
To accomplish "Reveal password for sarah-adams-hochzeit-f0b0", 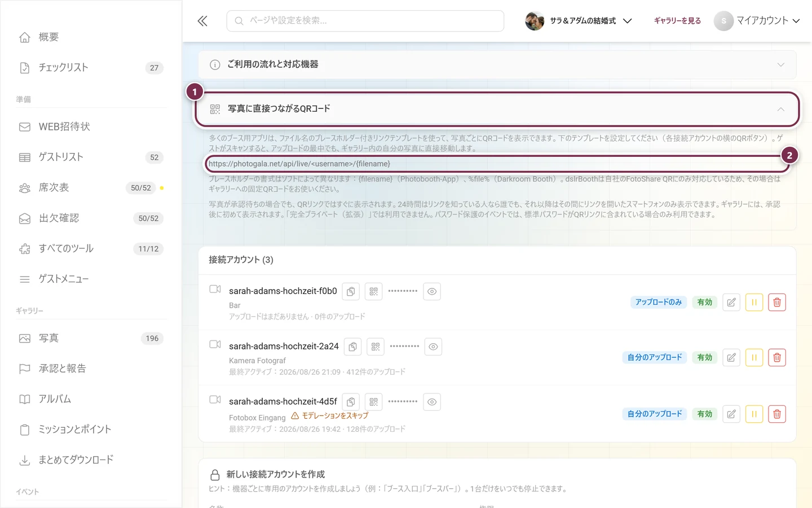I will pos(432,291).
